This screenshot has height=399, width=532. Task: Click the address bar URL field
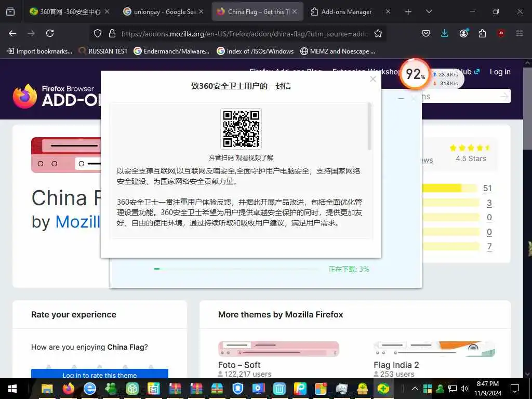[x=244, y=34]
